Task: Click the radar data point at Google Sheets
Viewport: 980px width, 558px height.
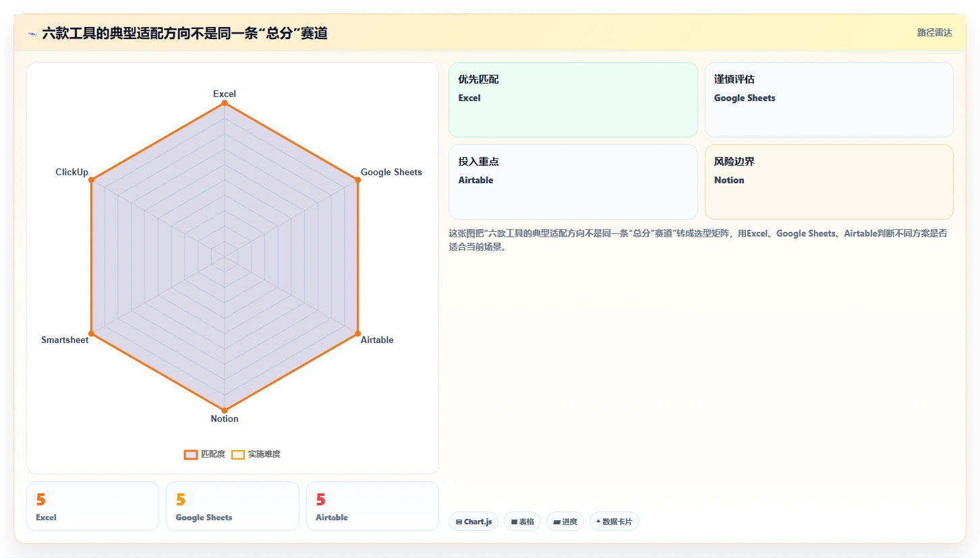Action: point(357,180)
